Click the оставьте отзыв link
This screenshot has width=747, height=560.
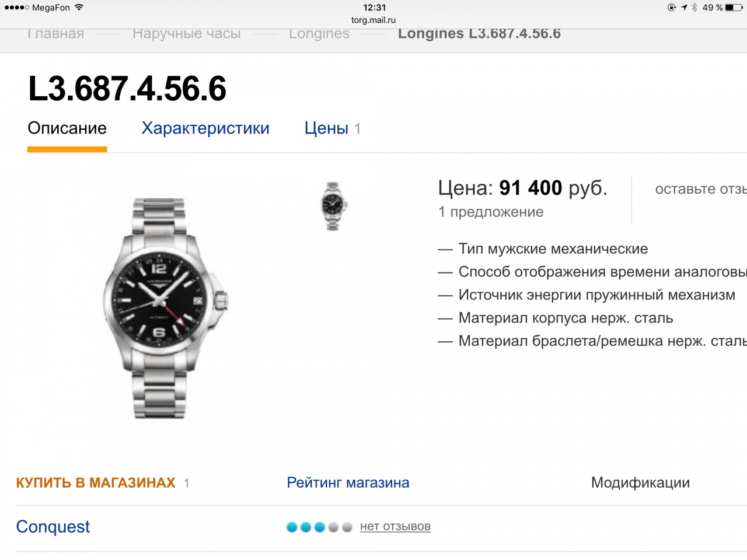click(701, 189)
